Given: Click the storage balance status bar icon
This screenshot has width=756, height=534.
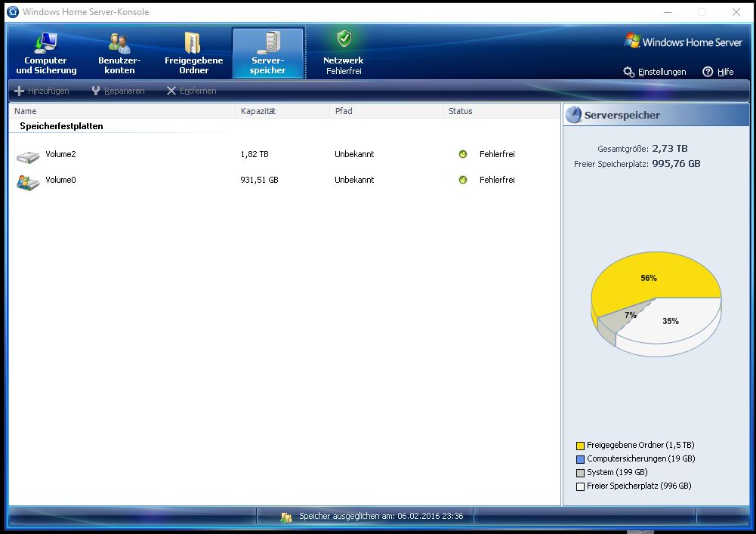Looking at the screenshot, I should [286, 517].
